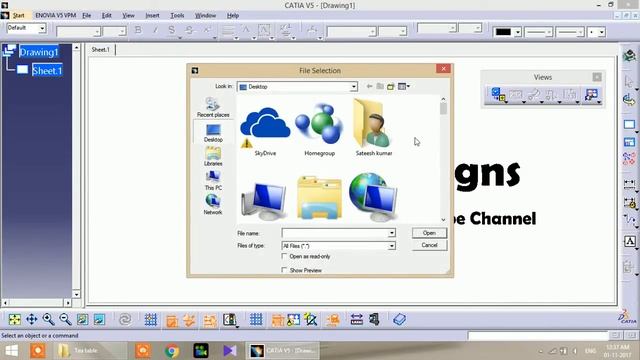The image size is (640, 360).
Task: Click the Back arrow in File Selection dialog
Action: click(x=369, y=86)
